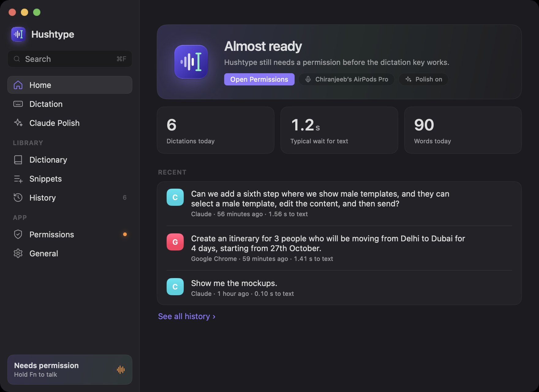This screenshot has height=392, width=539.
Task: Go to the Dictation section
Action: click(x=70, y=104)
